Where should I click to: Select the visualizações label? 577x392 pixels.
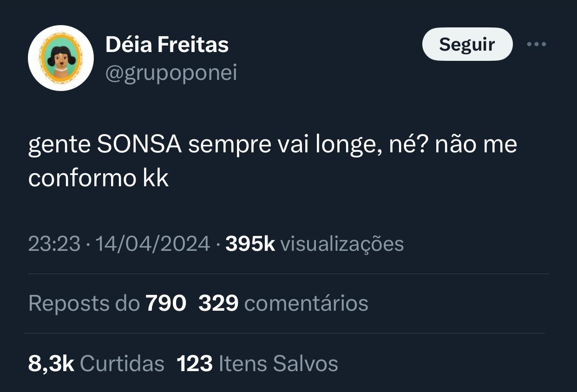342,244
